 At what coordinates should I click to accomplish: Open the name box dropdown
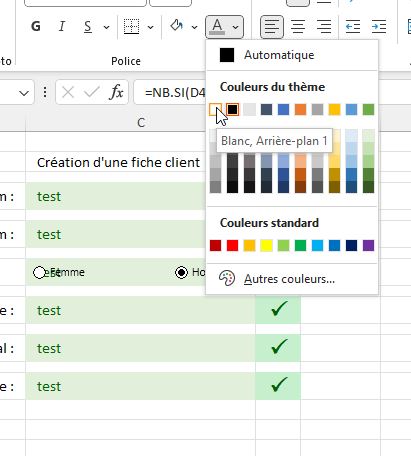(24, 93)
